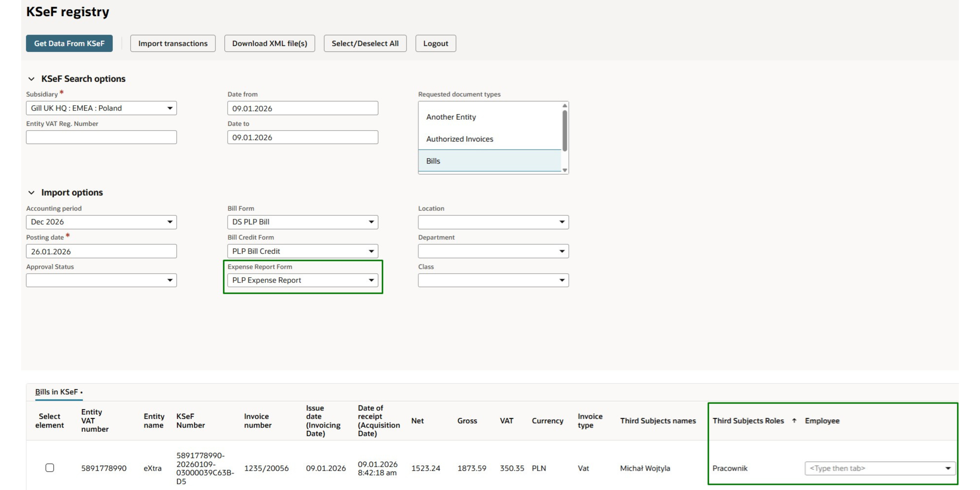Check the Select element checkbox for invoice 1235/20056
This screenshot has width=980, height=490.
tap(50, 468)
